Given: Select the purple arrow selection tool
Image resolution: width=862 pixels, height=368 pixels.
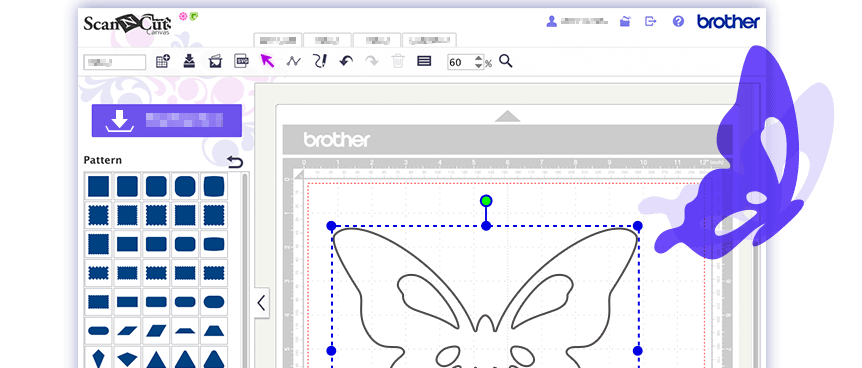Looking at the screenshot, I should (x=267, y=61).
